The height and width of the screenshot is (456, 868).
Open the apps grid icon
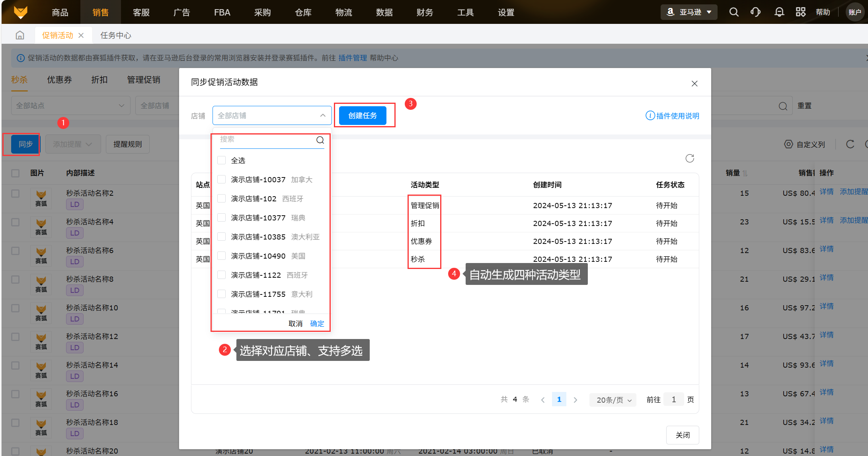pos(800,12)
